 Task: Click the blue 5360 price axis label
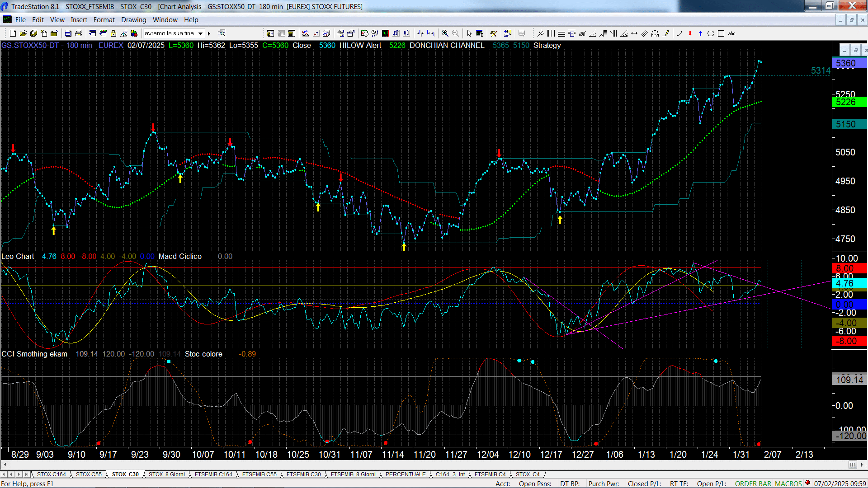(849, 63)
